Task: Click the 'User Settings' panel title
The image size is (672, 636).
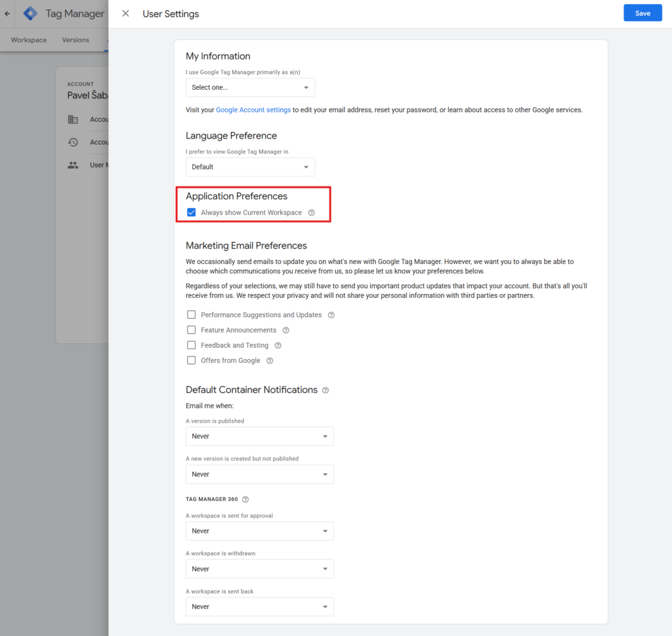Action: coord(171,14)
